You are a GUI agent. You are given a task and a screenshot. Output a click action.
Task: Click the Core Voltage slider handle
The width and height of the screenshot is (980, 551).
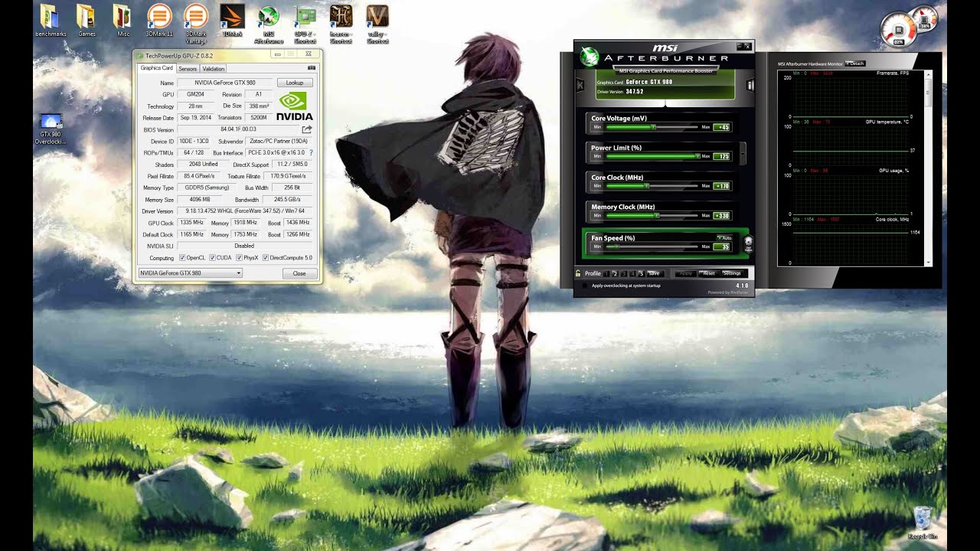(653, 126)
